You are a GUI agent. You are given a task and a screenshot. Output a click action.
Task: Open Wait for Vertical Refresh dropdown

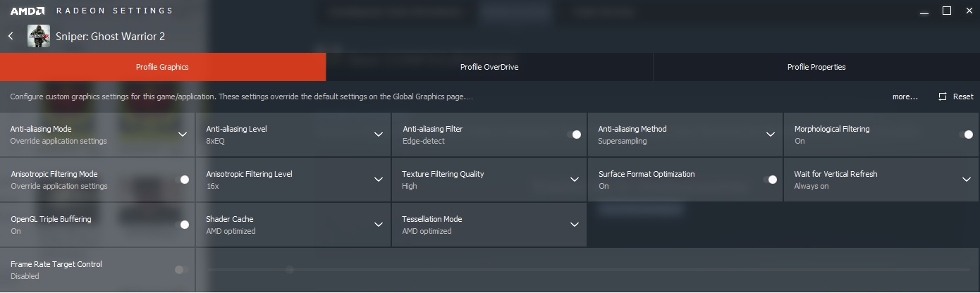coord(966,180)
